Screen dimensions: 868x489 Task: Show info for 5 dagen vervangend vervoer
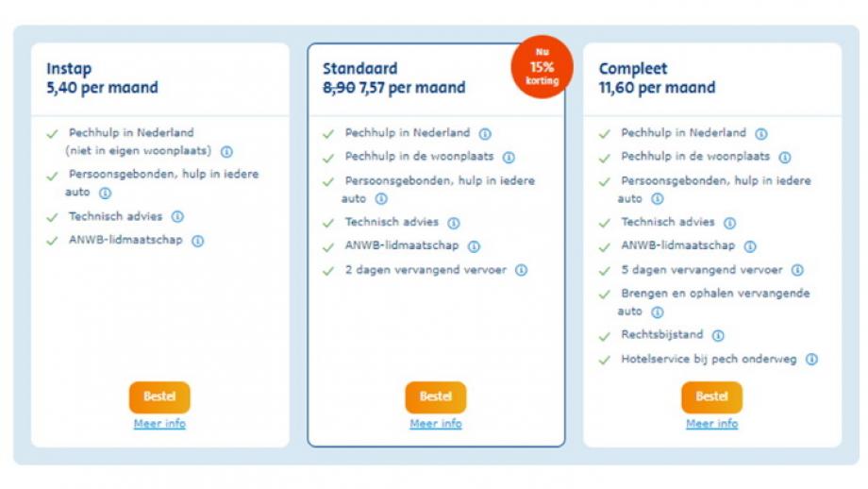[x=797, y=270]
